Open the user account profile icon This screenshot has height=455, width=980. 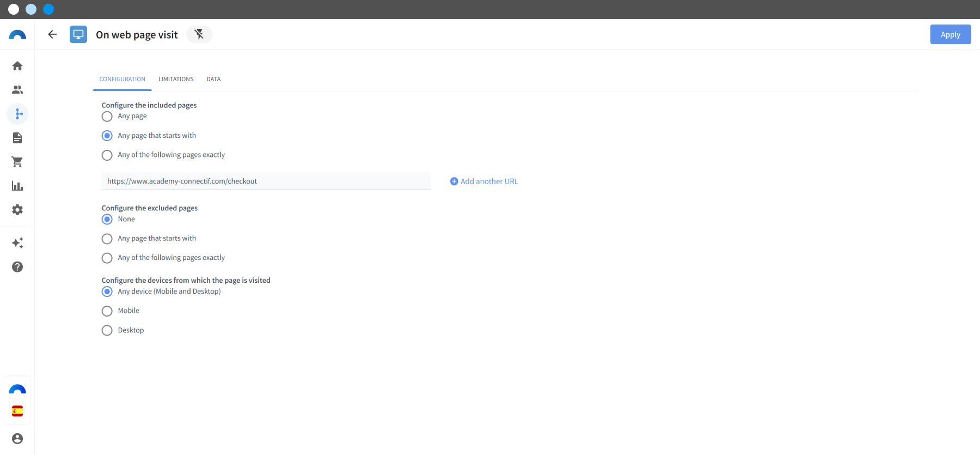pyautogui.click(x=17, y=439)
